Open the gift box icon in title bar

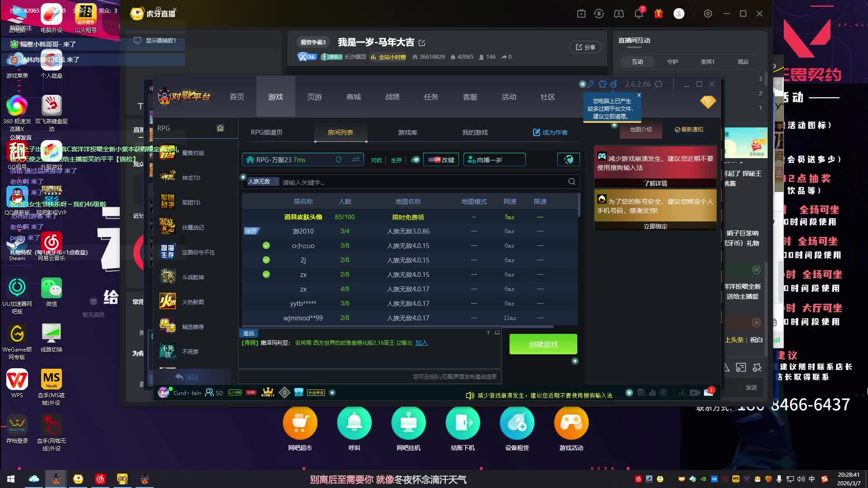click(x=658, y=14)
